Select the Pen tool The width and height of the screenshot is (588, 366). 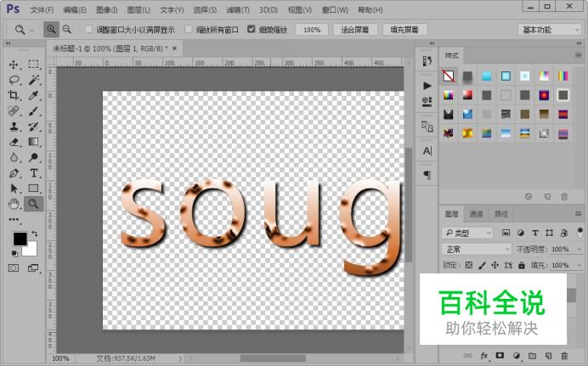pyautogui.click(x=14, y=173)
